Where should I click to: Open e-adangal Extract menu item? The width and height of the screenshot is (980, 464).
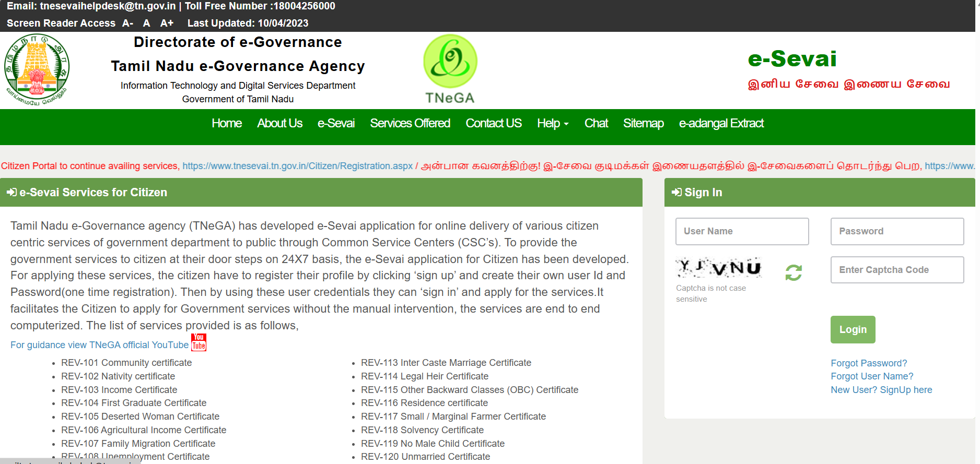tap(721, 124)
